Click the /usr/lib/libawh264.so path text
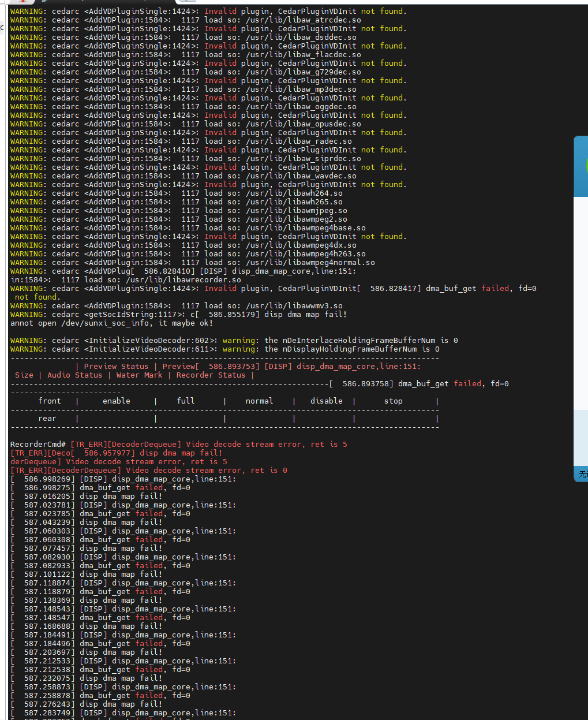The width and height of the screenshot is (588, 720). click(294, 193)
